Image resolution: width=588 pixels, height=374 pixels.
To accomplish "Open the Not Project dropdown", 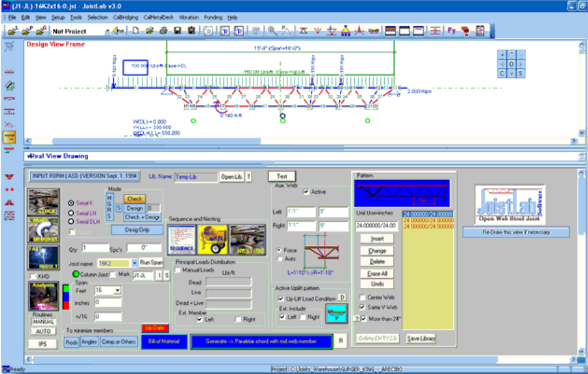I will pyautogui.click(x=107, y=31).
